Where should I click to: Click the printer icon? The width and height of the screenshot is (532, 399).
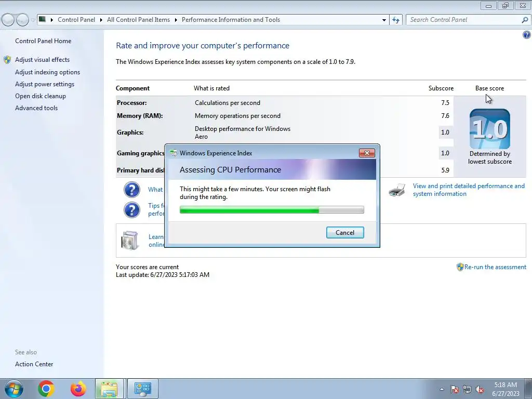point(397,190)
